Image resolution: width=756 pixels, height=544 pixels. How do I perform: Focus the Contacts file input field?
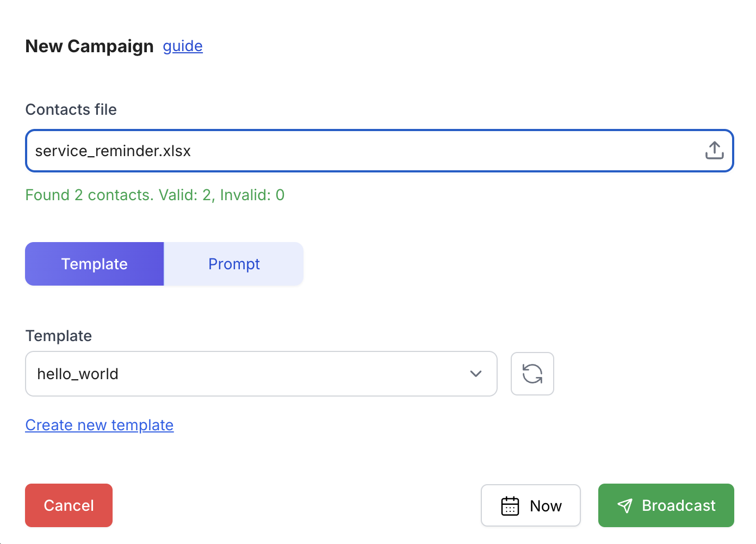380,151
